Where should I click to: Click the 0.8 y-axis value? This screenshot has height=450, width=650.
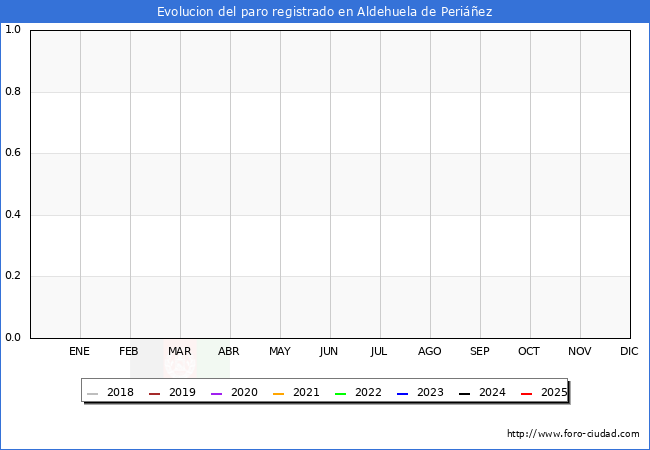point(13,91)
